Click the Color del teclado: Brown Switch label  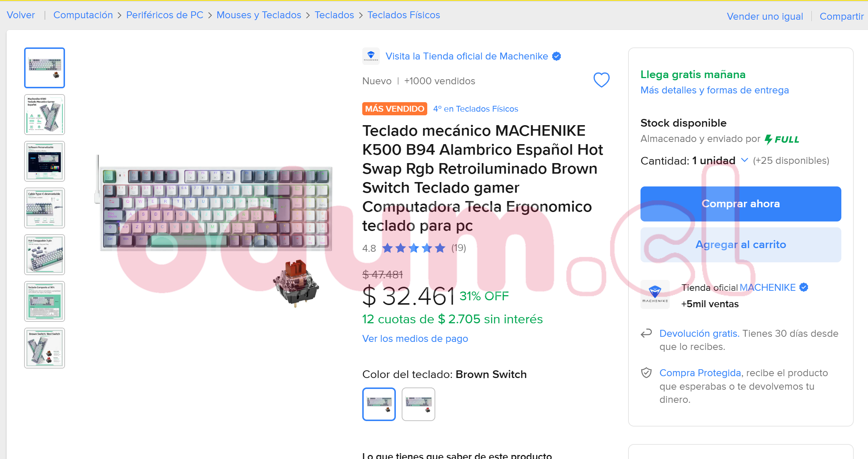coord(444,374)
